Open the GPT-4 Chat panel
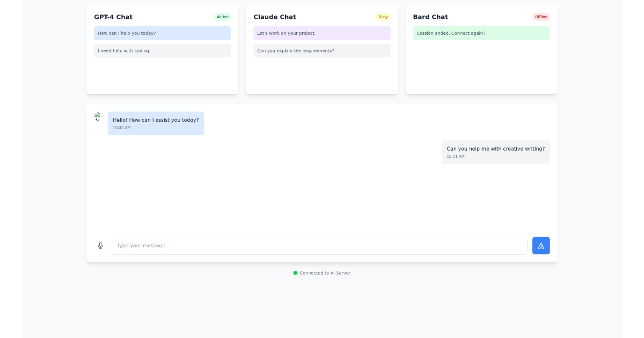644x338 pixels. coord(113,17)
